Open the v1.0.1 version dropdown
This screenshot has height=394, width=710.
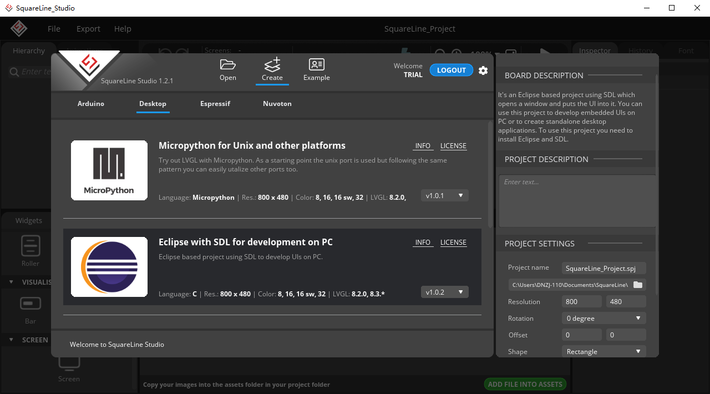pos(444,196)
